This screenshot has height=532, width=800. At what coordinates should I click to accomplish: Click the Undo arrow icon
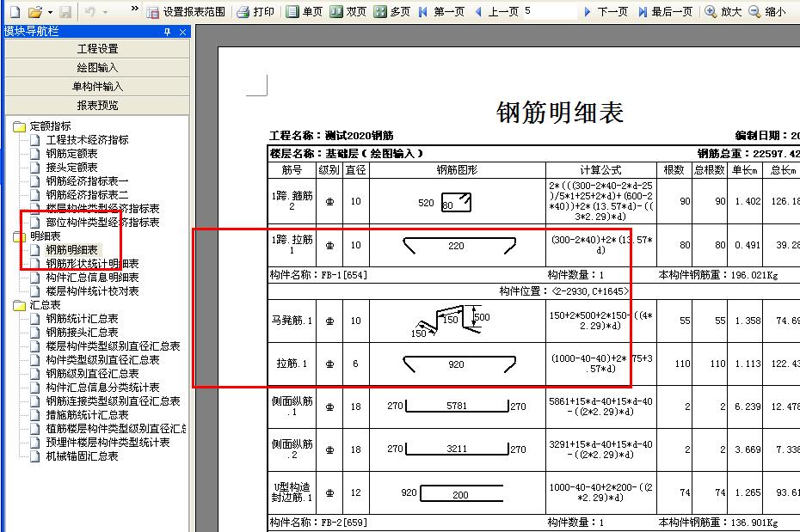coord(89,11)
